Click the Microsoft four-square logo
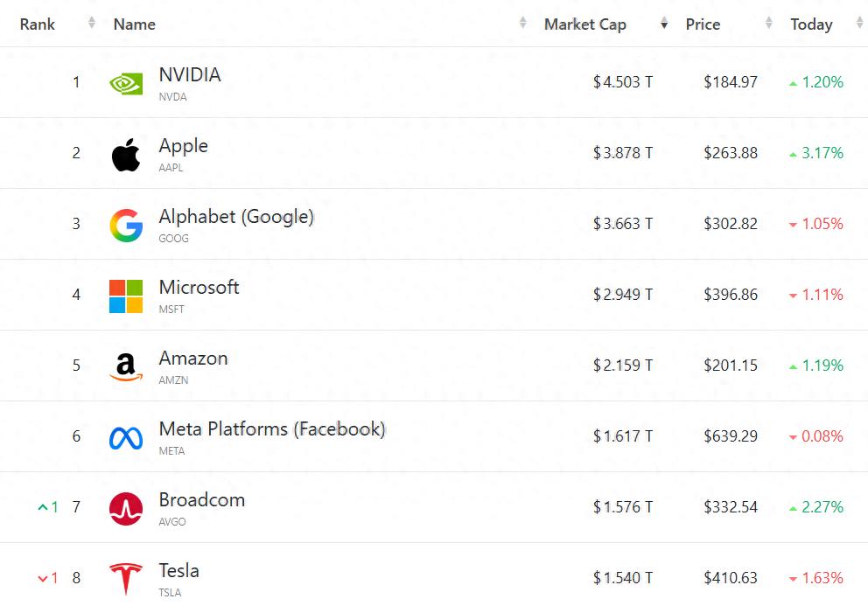This screenshot has height=613, width=868. pyautogui.click(x=125, y=296)
